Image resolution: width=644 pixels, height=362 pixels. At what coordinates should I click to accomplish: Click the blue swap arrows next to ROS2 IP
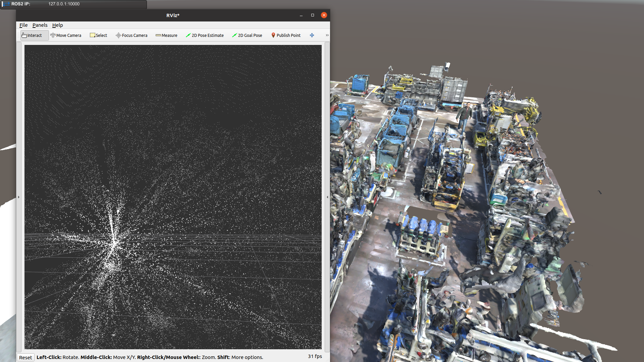(x=6, y=4)
